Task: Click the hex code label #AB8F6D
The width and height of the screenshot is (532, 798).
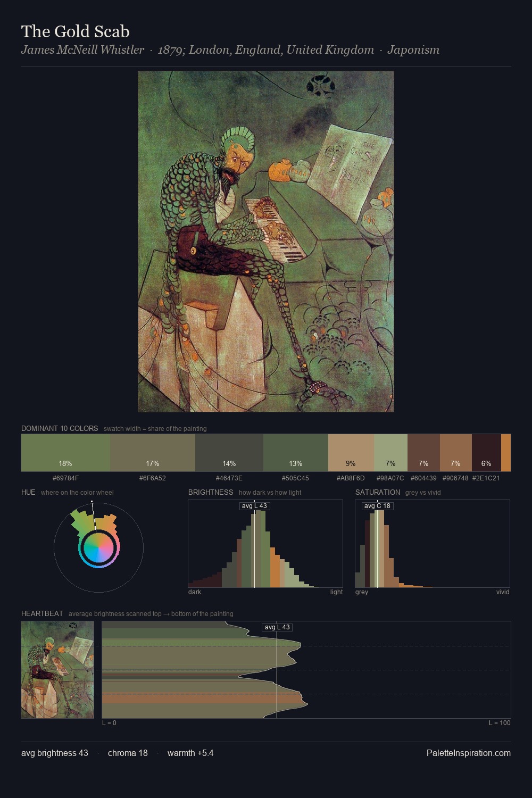Action: click(x=351, y=478)
